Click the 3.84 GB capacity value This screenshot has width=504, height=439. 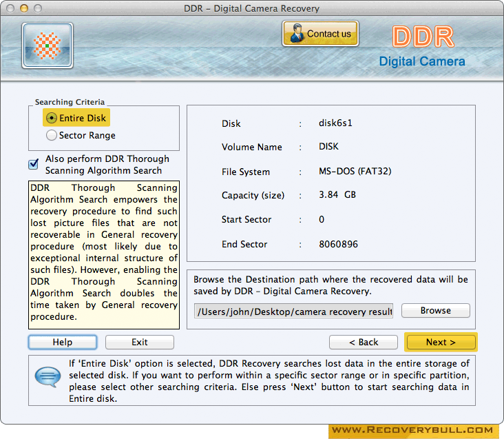pyautogui.click(x=337, y=194)
